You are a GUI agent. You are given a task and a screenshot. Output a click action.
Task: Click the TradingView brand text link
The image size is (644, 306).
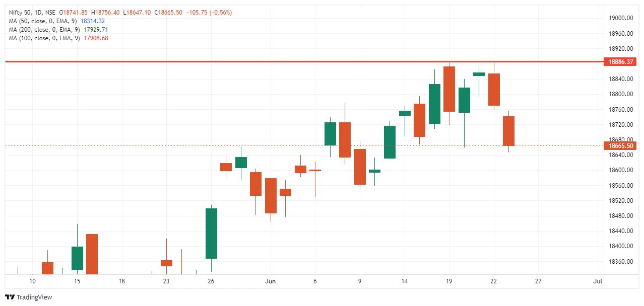(x=34, y=297)
